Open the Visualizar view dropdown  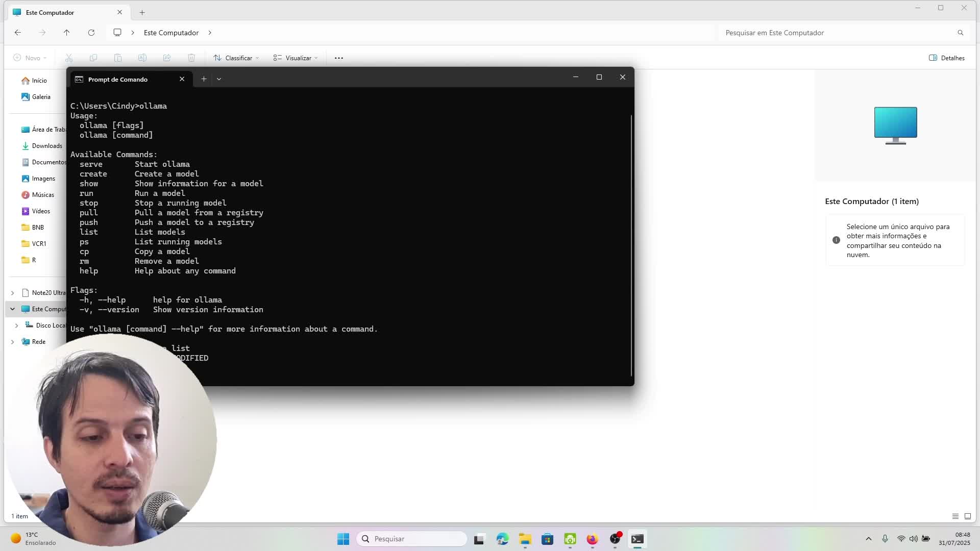click(x=296, y=58)
